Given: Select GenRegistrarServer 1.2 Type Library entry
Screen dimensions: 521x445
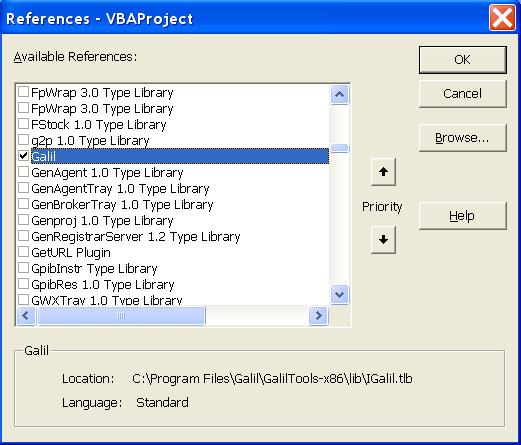Looking at the screenshot, I should pos(136,237).
